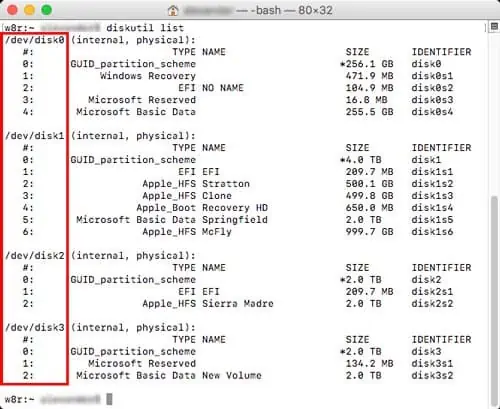Click the '650.0 MB' size value
This screenshot has height=409, width=500.
pyautogui.click(x=369, y=208)
